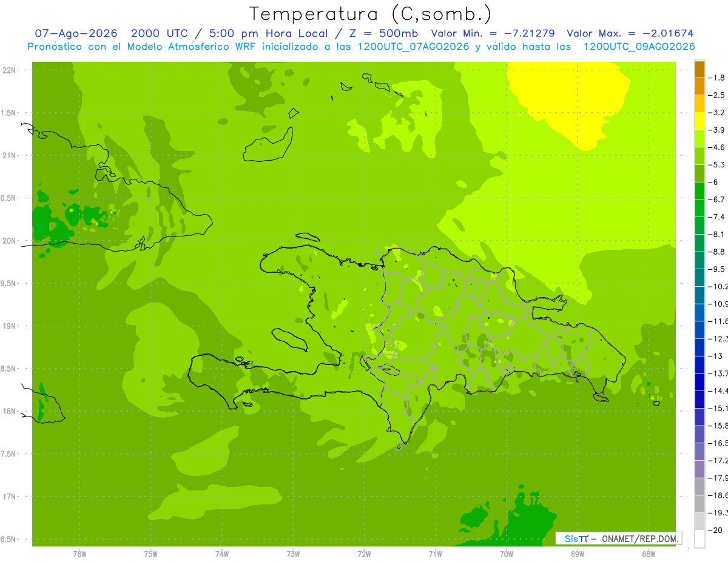Screen dimensions: 728x562
Task: Pick the lime swatch between -3.9 and -4.6
Action: (x=699, y=139)
